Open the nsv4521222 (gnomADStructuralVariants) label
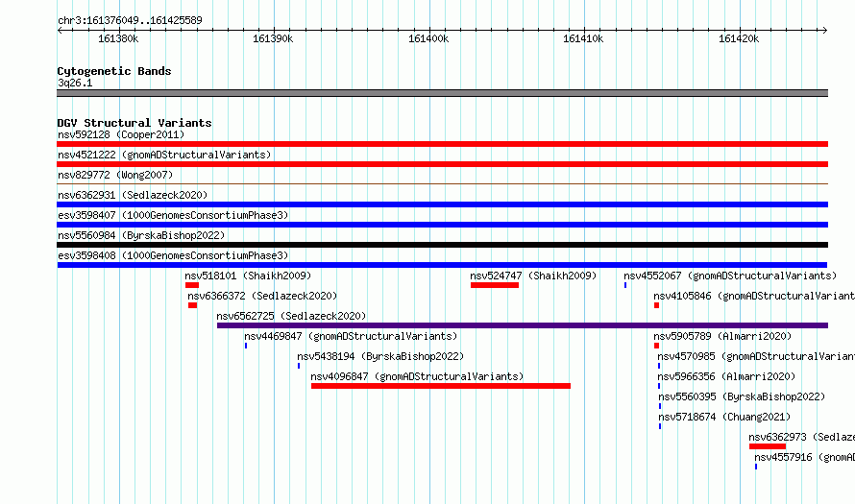The width and height of the screenshot is (855, 504). click(164, 155)
